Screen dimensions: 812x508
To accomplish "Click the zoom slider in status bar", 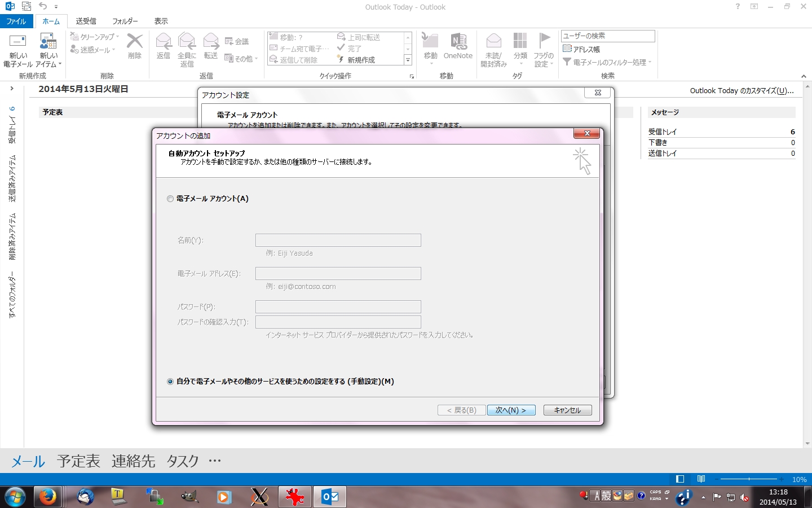I will pyautogui.click(x=749, y=479).
